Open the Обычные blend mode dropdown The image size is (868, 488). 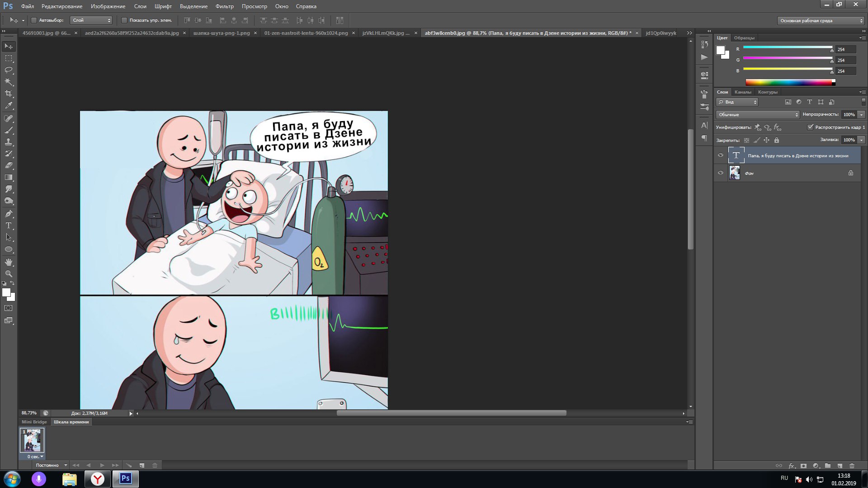(758, 115)
